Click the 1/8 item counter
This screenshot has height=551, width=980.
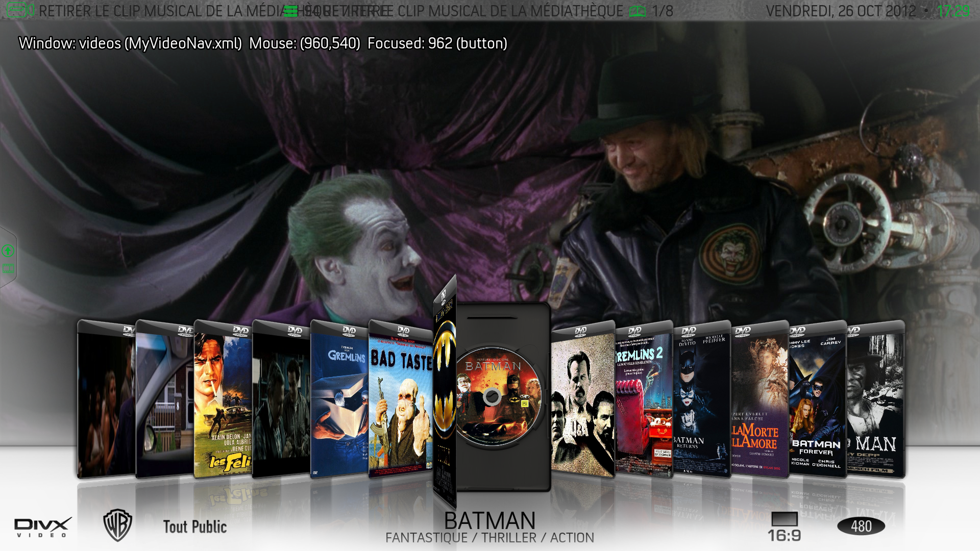[663, 11]
